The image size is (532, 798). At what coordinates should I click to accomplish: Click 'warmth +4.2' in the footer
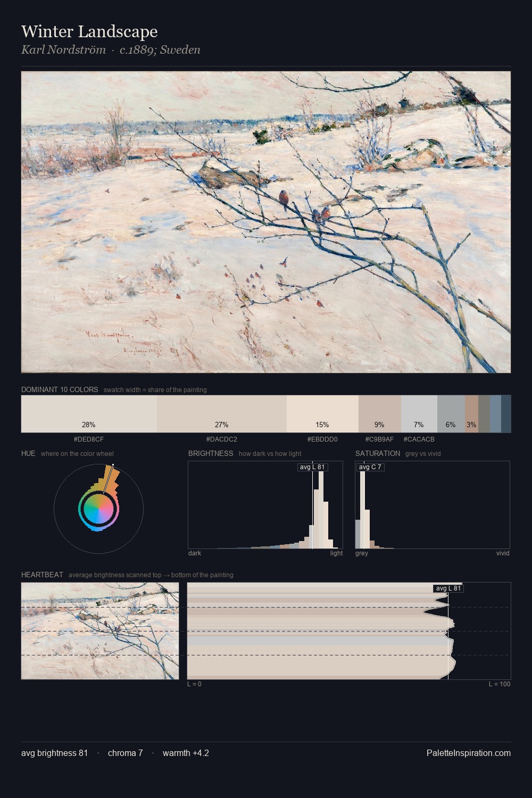(186, 753)
